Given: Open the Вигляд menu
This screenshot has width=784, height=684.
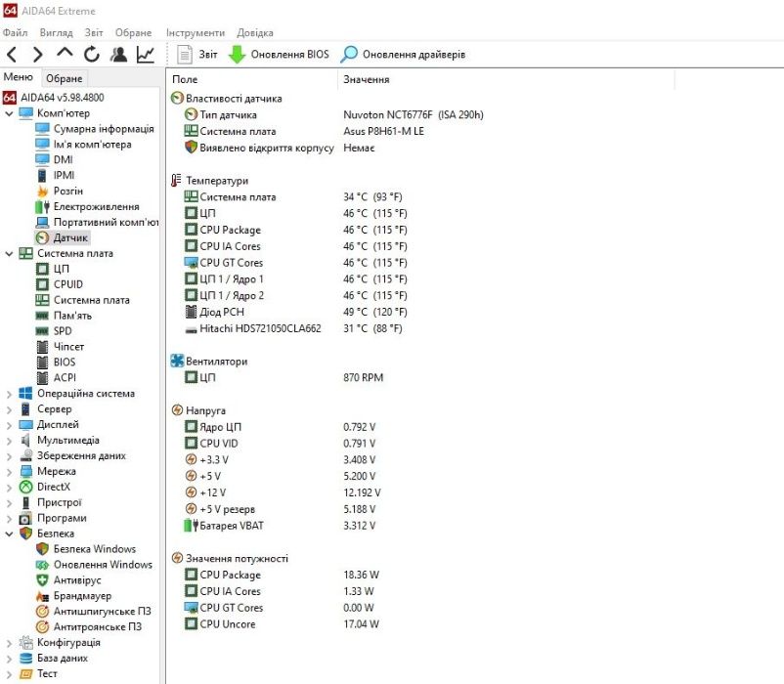Looking at the screenshot, I should tap(56, 32).
